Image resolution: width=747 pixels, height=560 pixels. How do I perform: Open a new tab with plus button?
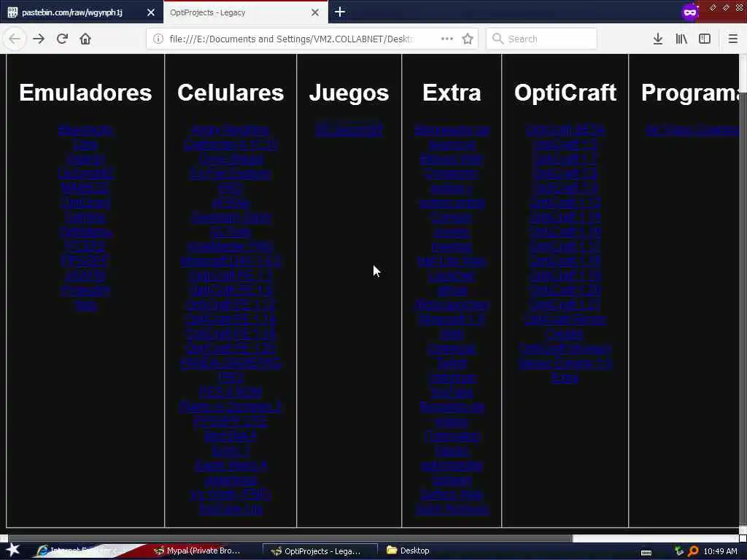(x=340, y=12)
